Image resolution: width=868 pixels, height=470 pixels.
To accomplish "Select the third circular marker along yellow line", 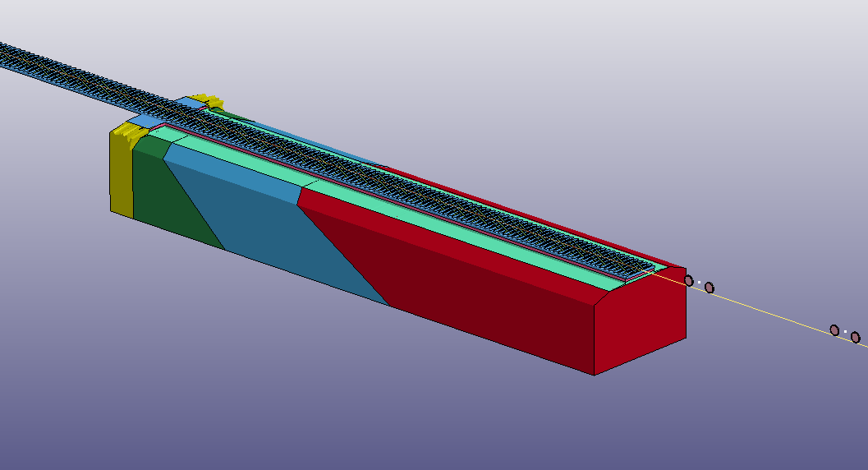I will pyautogui.click(x=834, y=329).
